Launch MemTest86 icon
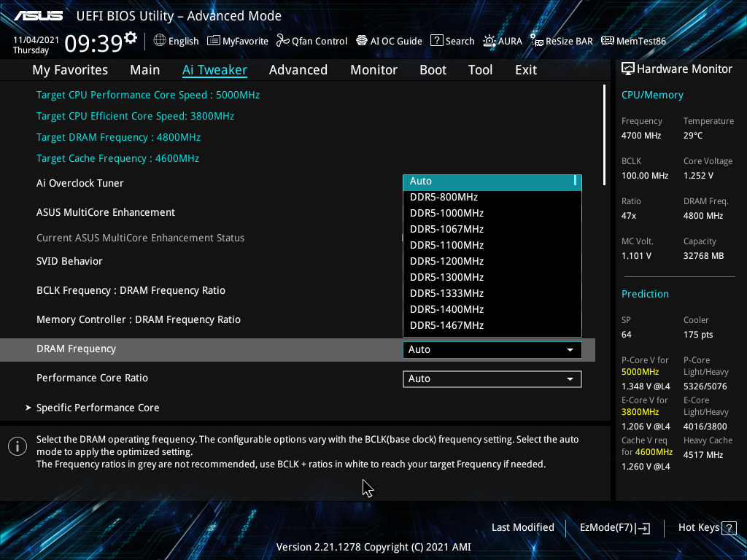747x560 pixels. point(608,41)
